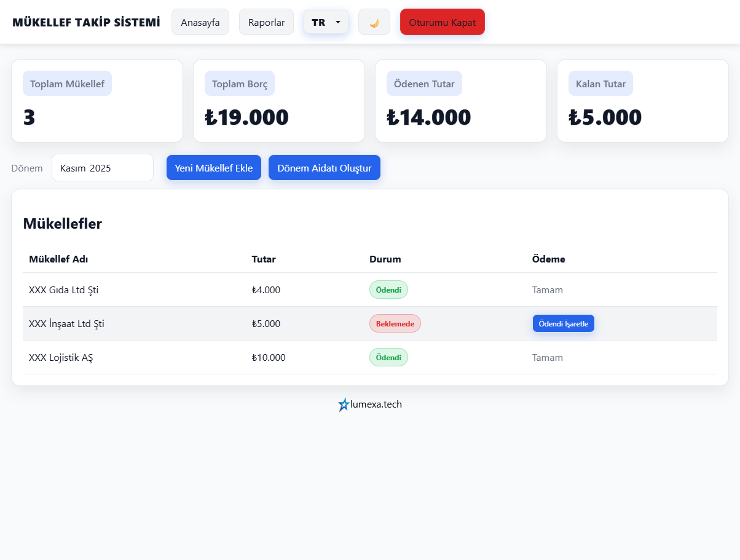
Task: Toggle dark mode with moon icon
Action: (x=374, y=22)
